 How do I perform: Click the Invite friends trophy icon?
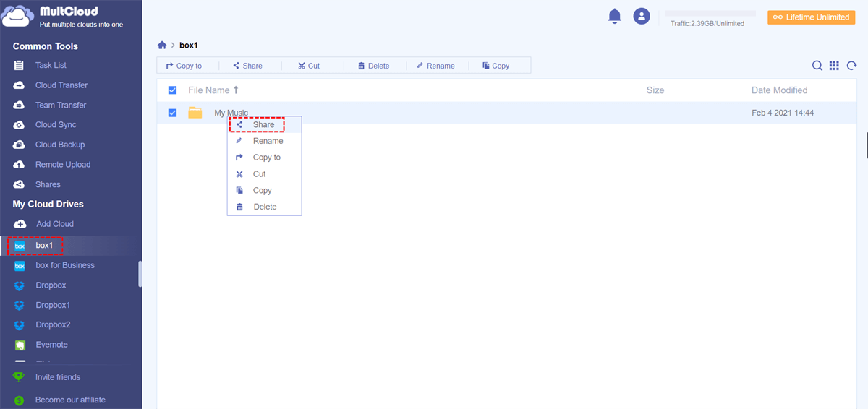click(19, 377)
